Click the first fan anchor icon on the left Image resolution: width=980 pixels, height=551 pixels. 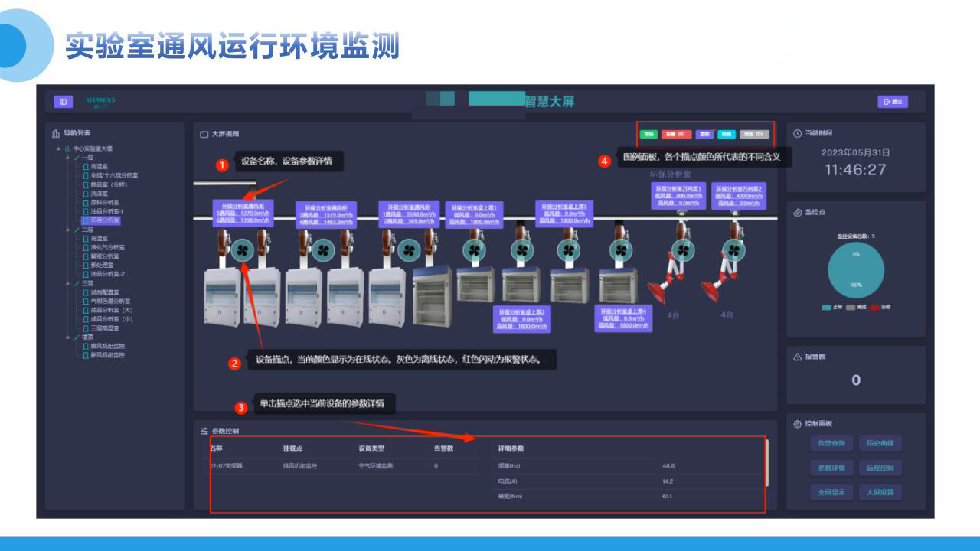click(x=242, y=249)
